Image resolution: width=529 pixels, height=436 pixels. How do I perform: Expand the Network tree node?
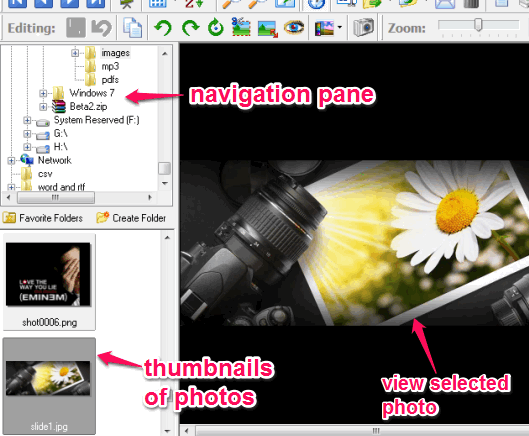[x=11, y=161]
